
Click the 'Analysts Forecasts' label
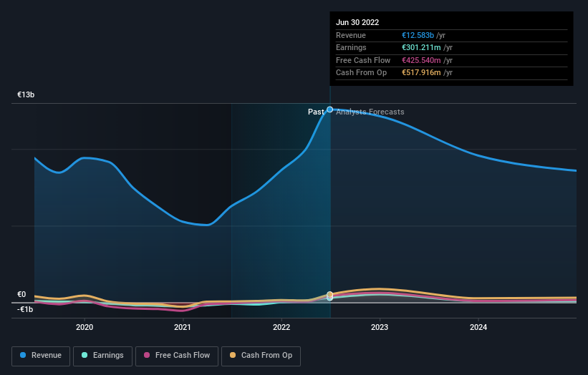pos(370,112)
